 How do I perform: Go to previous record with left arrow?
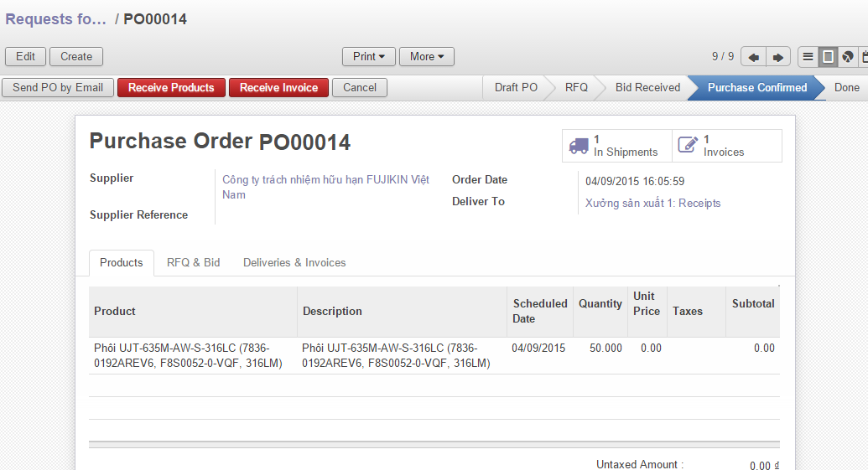[753, 57]
